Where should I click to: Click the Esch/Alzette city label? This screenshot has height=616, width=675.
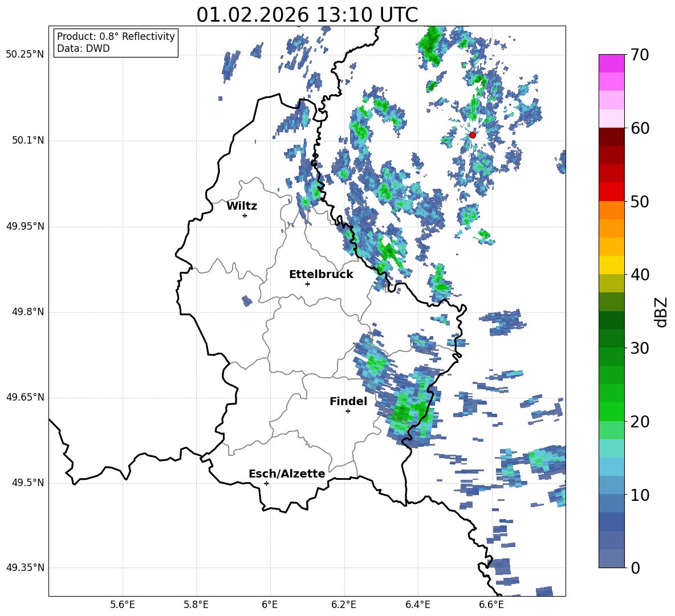click(287, 474)
